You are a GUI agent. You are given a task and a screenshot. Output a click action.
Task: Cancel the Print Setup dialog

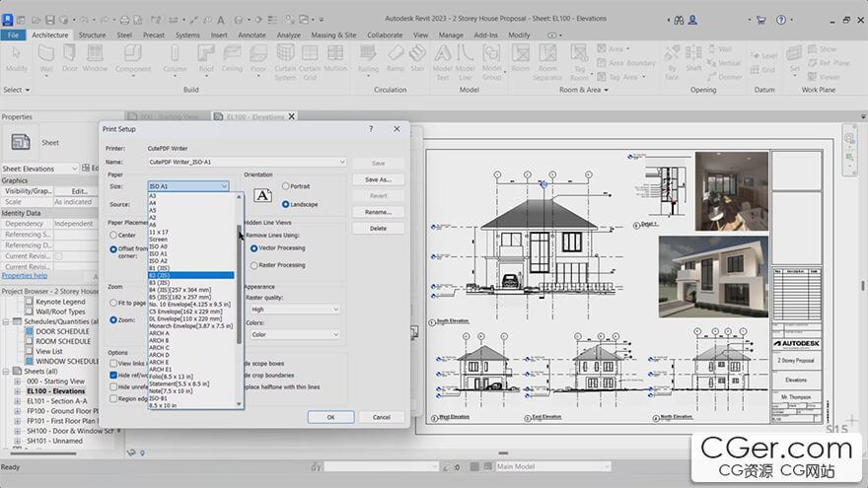pos(382,417)
